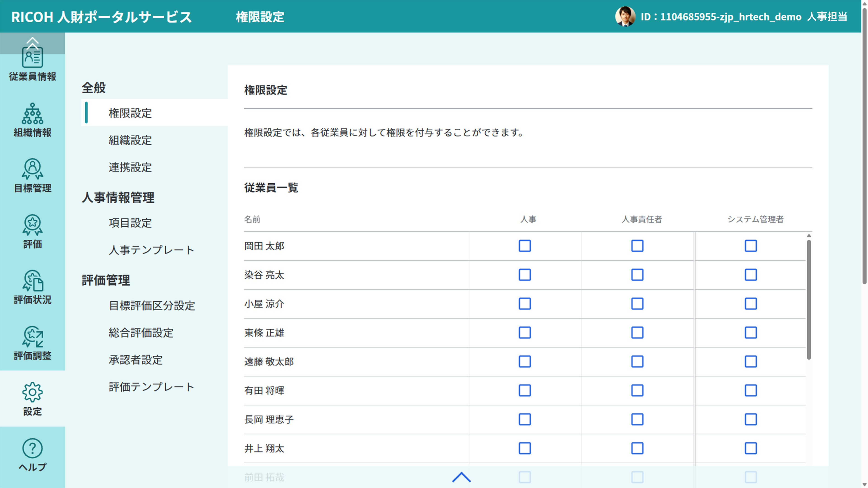This screenshot has width=868, height=488.
Task: Open the 評価状況 sidebar icon
Action: click(32, 281)
